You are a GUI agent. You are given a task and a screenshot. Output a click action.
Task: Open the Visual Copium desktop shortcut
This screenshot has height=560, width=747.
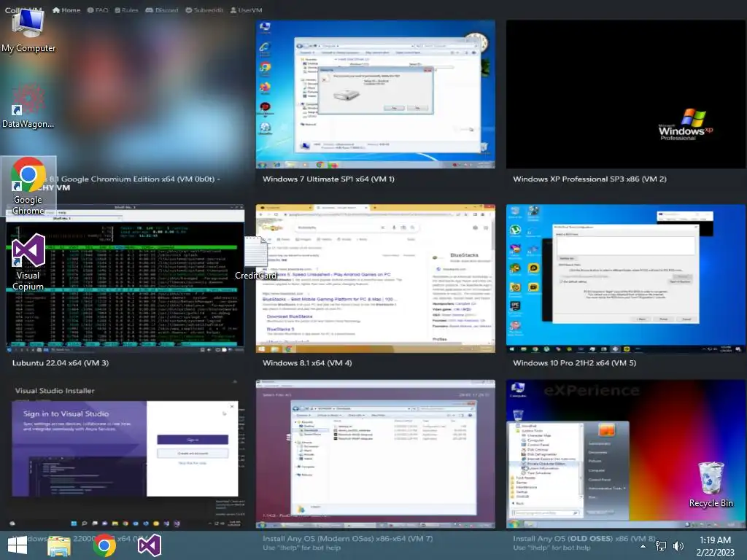click(28, 262)
